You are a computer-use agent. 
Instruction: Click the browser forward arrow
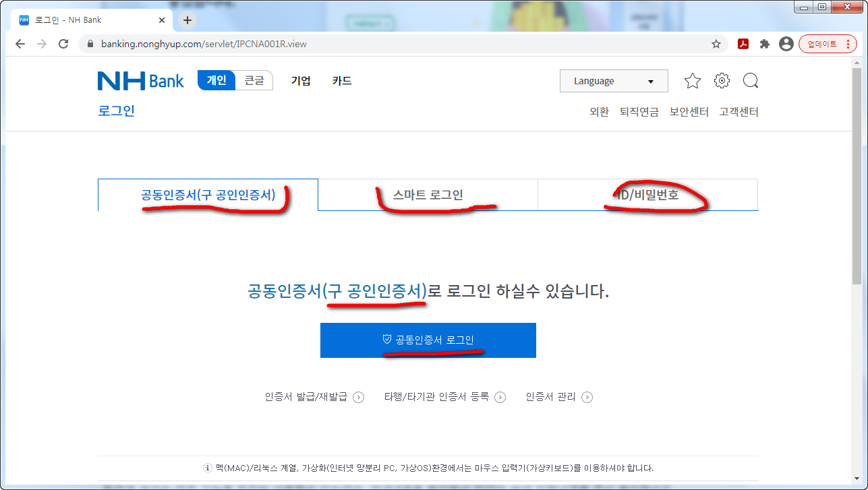tap(42, 44)
